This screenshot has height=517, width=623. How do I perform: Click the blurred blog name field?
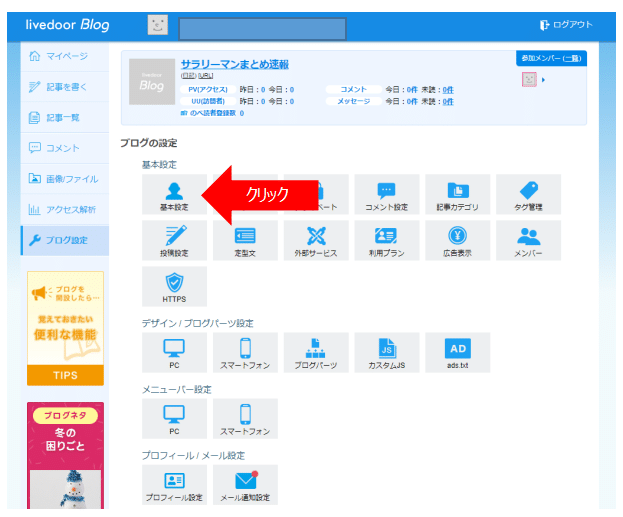point(262,29)
